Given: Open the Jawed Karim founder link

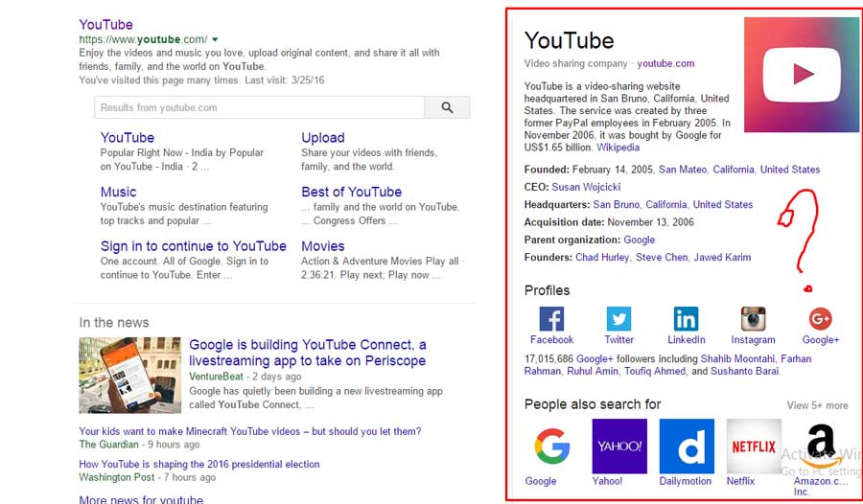Looking at the screenshot, I should [722, 258].
